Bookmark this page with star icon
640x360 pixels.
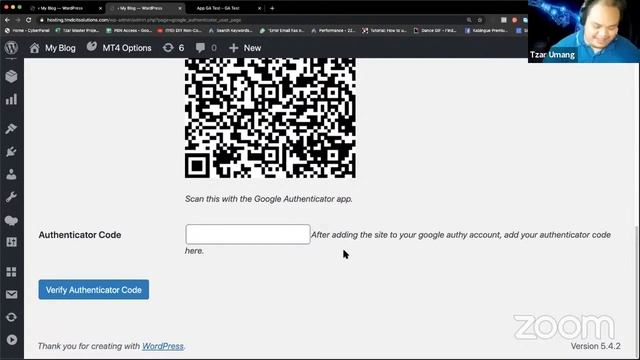[480, 20]
